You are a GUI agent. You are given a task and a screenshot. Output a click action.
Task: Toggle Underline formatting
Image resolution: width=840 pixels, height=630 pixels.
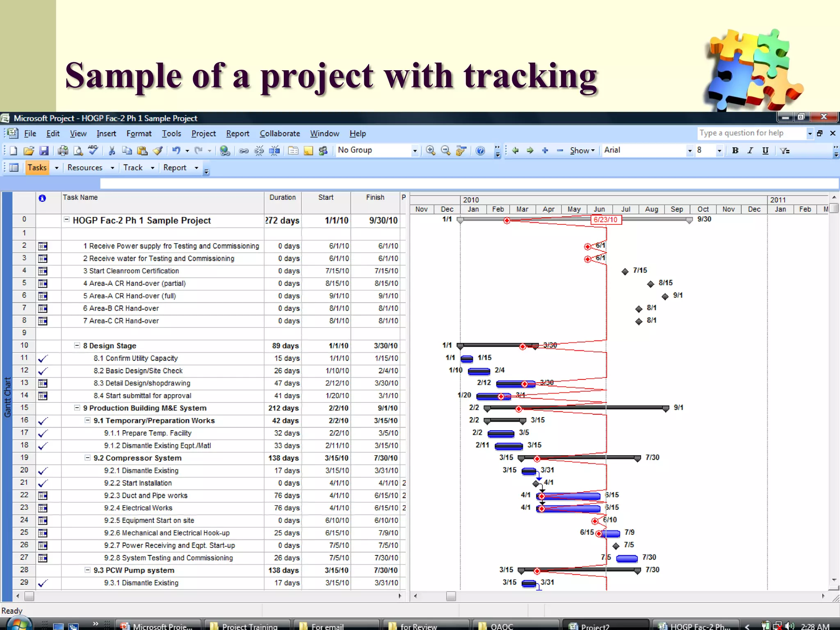pyautogui.click(x=765, y=151)
